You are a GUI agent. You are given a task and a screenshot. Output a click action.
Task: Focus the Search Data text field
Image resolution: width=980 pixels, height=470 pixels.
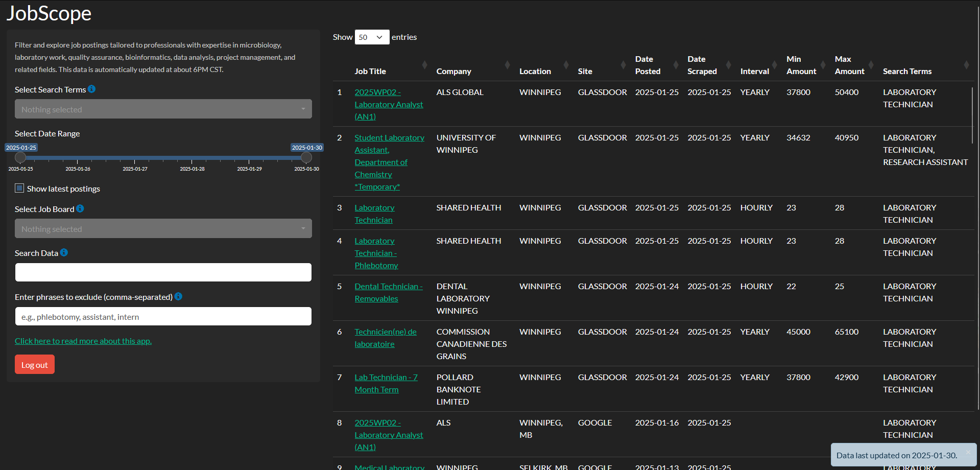pos(163,272)
